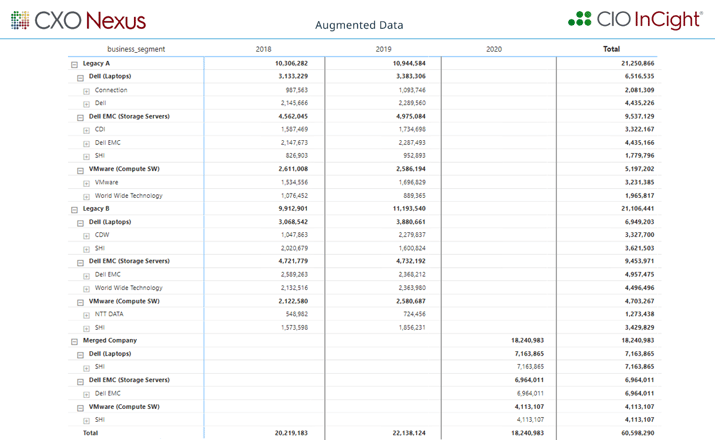715x440 pixels.
Task: Select the 2020 column header
Action: click(494, 49)
